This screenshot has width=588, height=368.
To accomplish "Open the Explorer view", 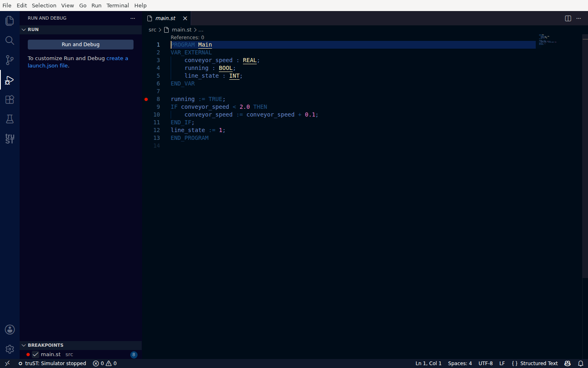I will [10, 21].
